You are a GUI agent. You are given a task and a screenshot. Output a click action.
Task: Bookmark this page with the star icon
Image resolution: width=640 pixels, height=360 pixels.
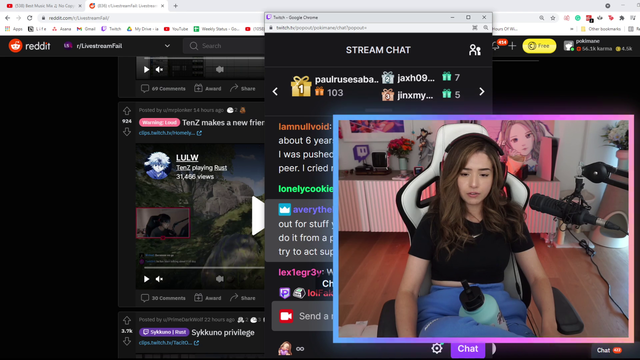553,18
